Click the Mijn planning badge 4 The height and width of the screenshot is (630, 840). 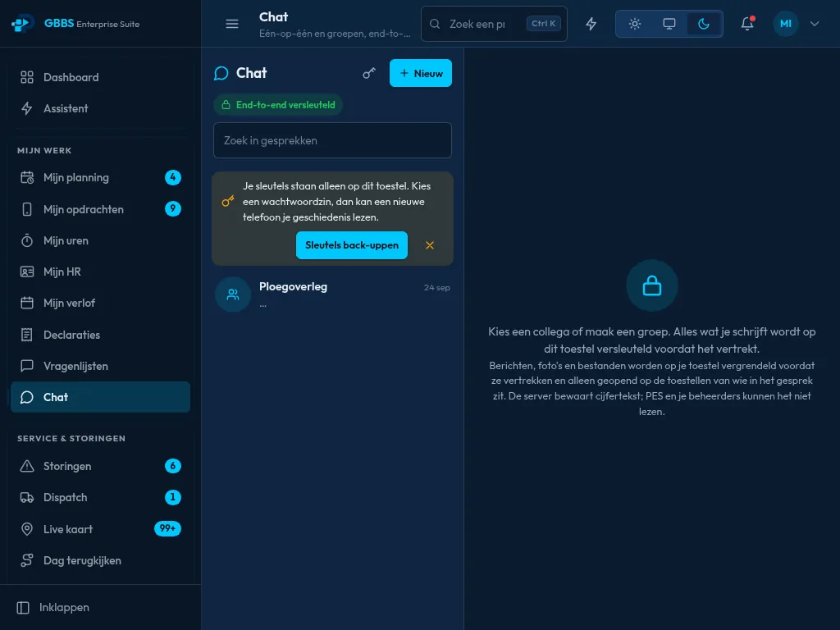click(x=172, y=177)
